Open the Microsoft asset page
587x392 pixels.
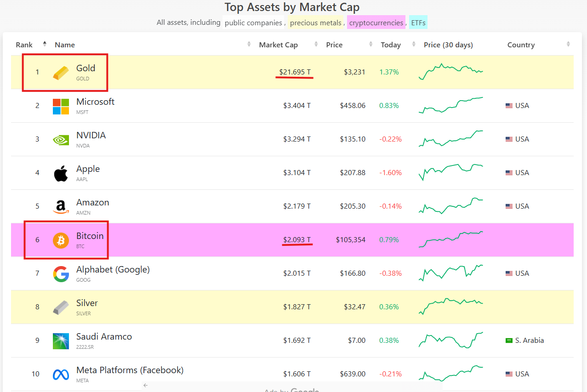click(x=95, y=102)
